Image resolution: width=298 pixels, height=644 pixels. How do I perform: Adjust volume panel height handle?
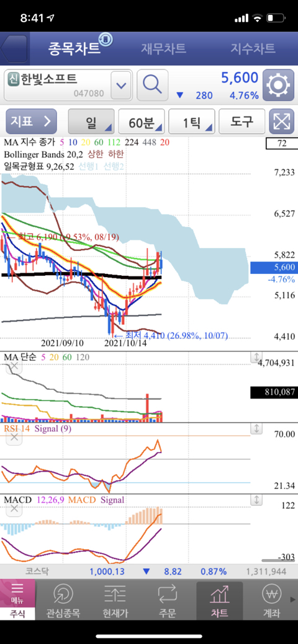[x=256, y=357]
